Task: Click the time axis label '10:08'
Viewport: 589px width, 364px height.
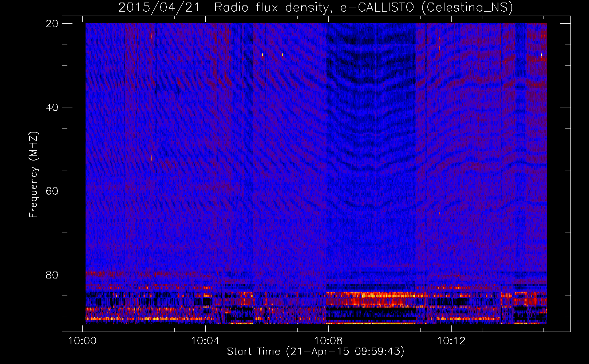Action: (328, 341)
